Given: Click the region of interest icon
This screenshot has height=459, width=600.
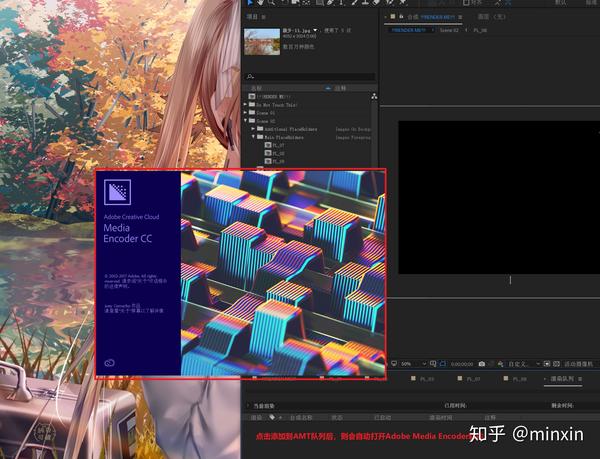Looking at the screenshot, I should click(x=547, y=364).
